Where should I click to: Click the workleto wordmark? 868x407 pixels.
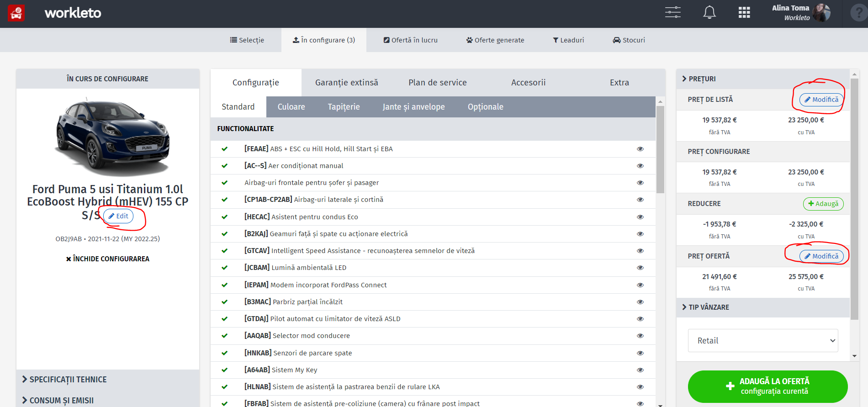coord(73,13)
